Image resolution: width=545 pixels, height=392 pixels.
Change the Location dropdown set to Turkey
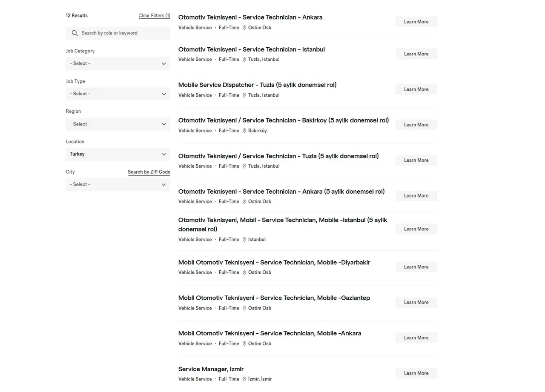point(118,154)
